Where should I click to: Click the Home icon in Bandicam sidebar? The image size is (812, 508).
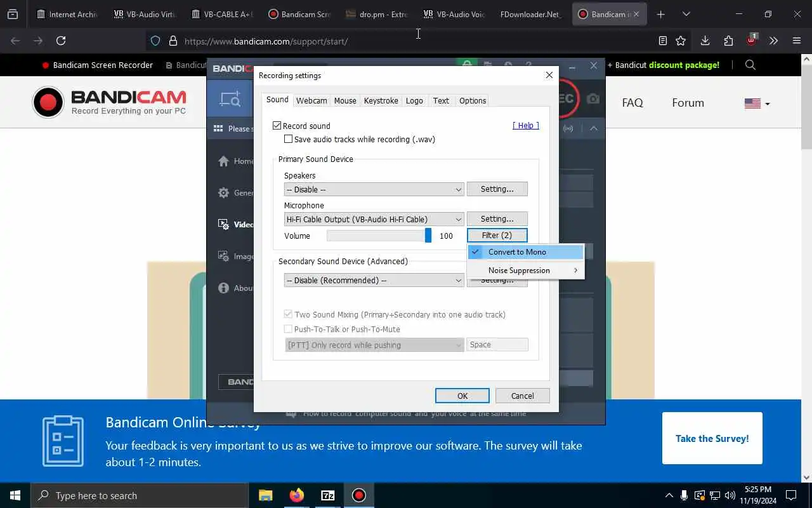pos(223,161)
